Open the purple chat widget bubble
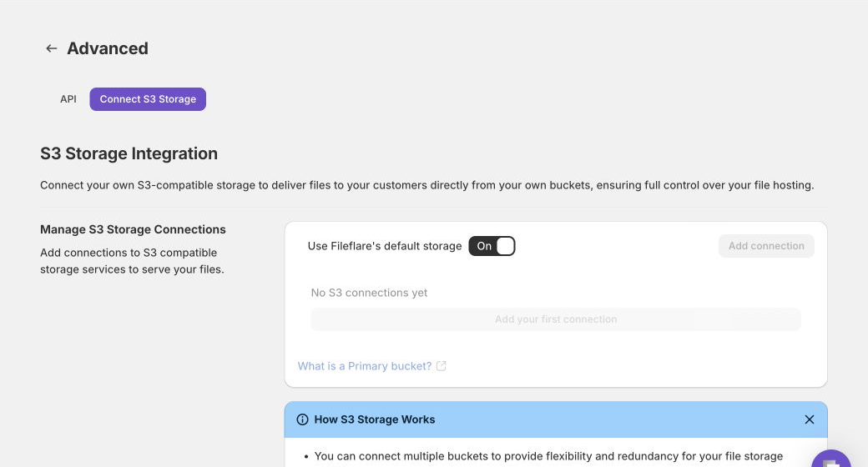 tap(831, 459)
